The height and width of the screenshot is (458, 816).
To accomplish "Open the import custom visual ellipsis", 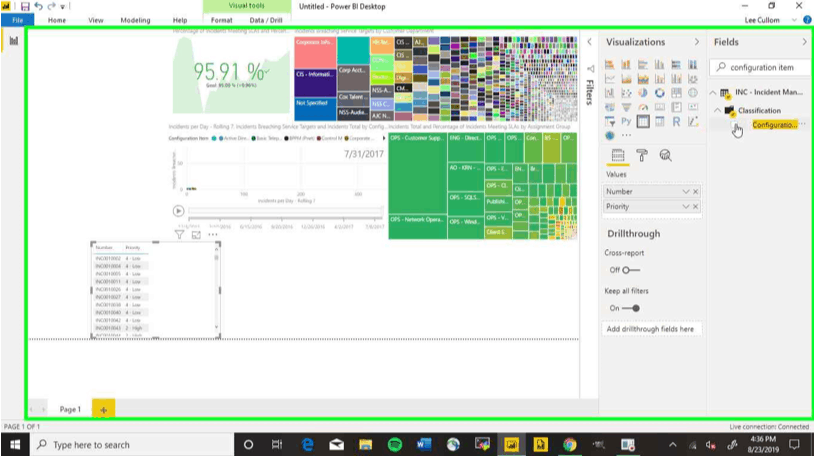I will click(626, 135).
